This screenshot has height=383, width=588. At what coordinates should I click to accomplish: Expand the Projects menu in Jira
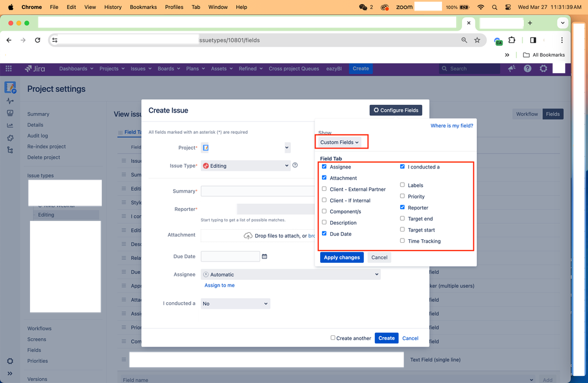pos(112,69)
